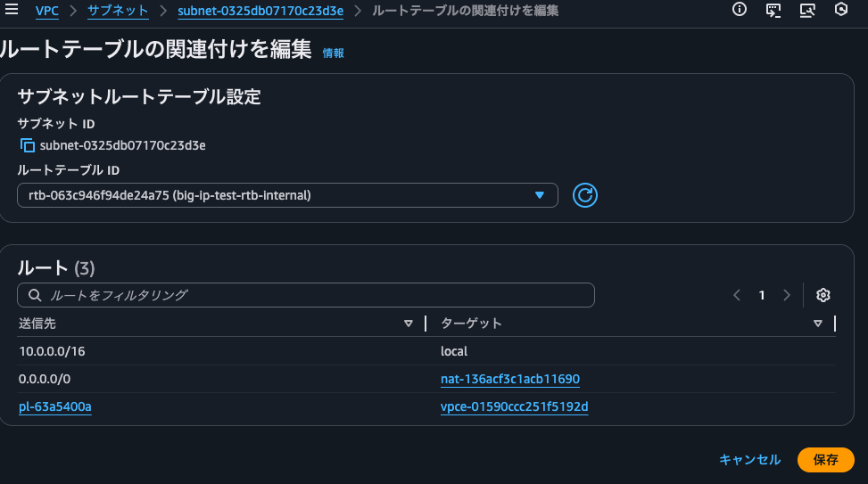Click the 保存 save button
Image resolution: width=868 pixels, height=484 pixels.
coord(825,460)
